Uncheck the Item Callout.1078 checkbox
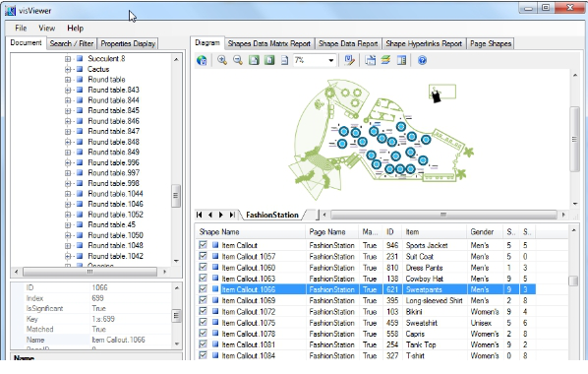 [203, 333]
